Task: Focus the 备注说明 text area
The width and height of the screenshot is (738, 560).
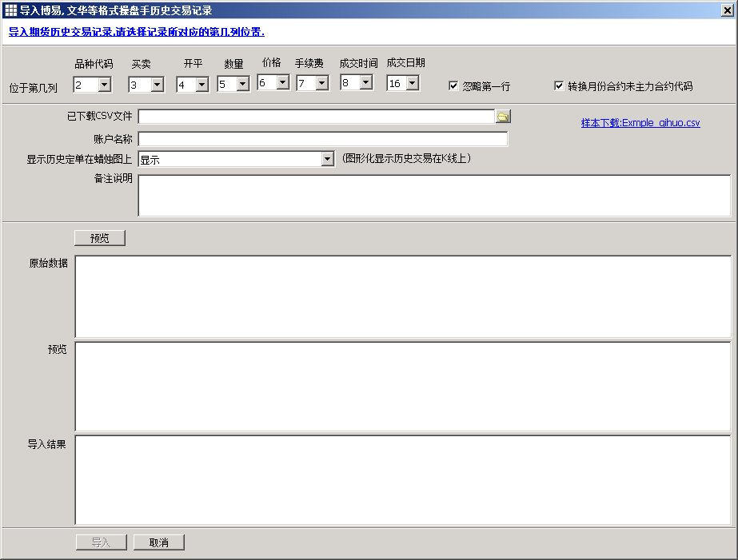Action: 434,195
